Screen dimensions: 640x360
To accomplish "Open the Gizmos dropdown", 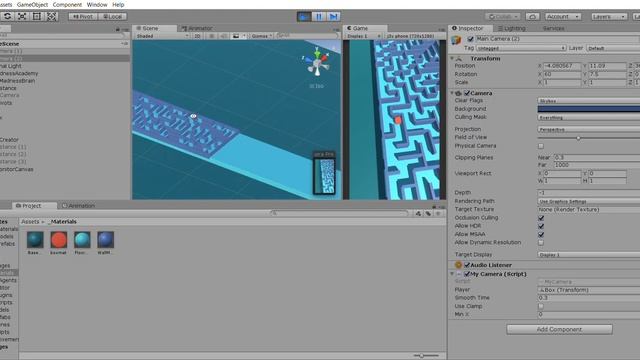I will click(x=261, y=36).
